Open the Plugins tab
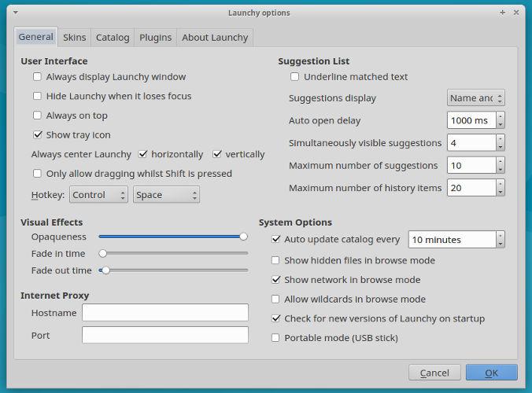Screen dimensions: 532x393 155,38
